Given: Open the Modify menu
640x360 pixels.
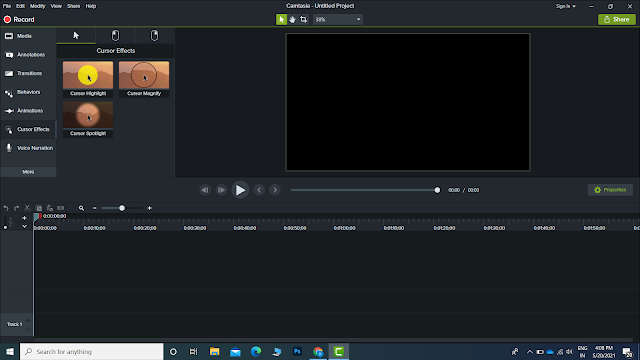Looking at the screenshot, I should [38, 6].
